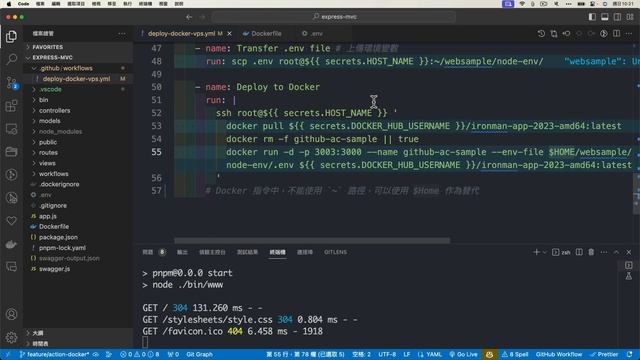Start Go Live server from status bar
The width and height of the screenshot is (640, 360).
463,354
